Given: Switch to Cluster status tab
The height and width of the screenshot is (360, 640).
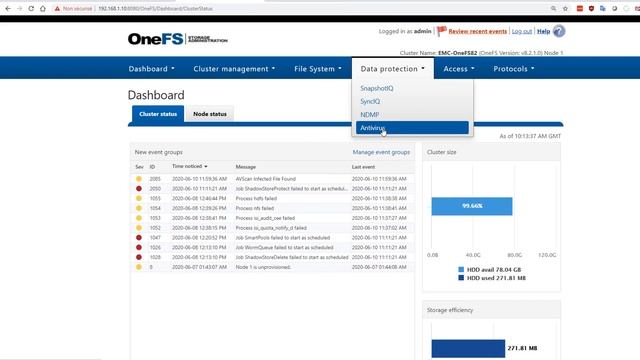Looking at the screenshot, I should click(158, 114).
